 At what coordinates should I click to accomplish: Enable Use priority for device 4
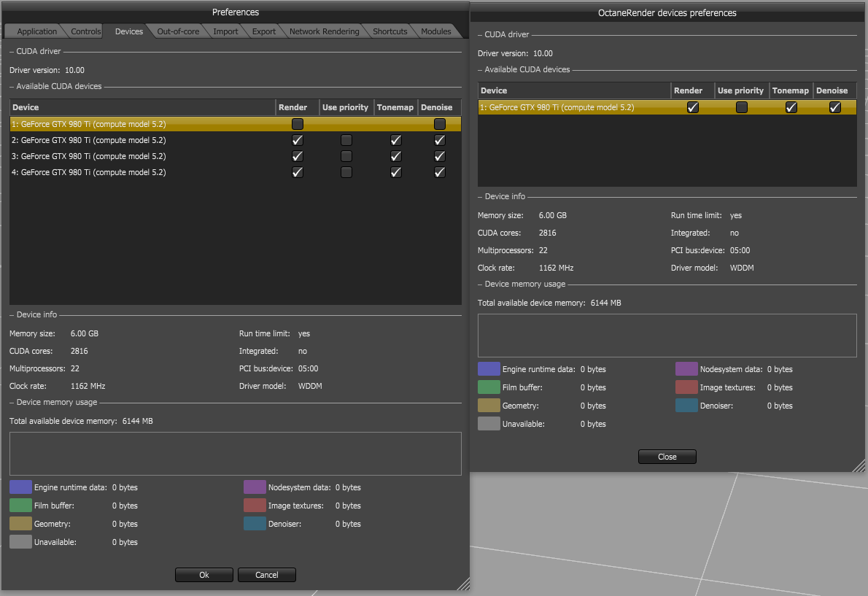(346, 172)
